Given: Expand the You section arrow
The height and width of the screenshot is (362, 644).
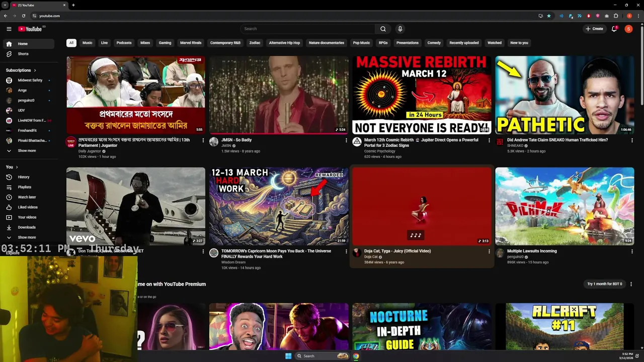Looking at the screenshot, I should pos(17,167).
